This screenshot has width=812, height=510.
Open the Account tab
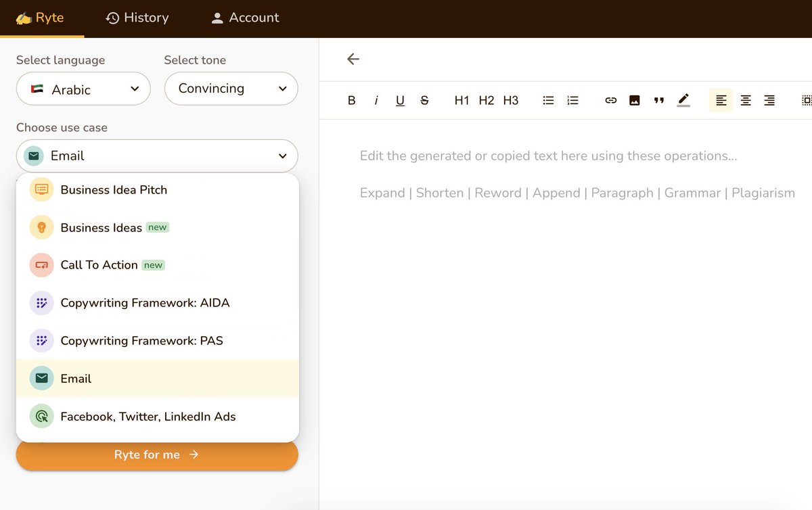coord(245,18)
